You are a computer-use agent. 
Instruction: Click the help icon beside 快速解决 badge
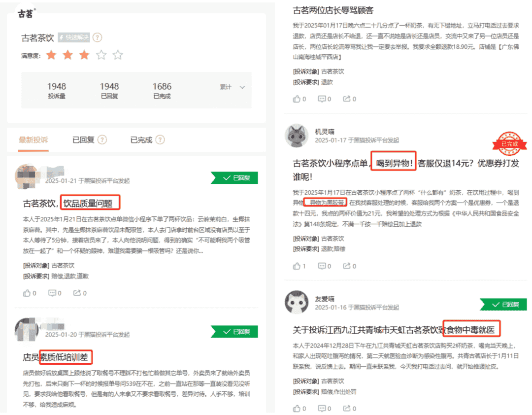tap(98, 37)
